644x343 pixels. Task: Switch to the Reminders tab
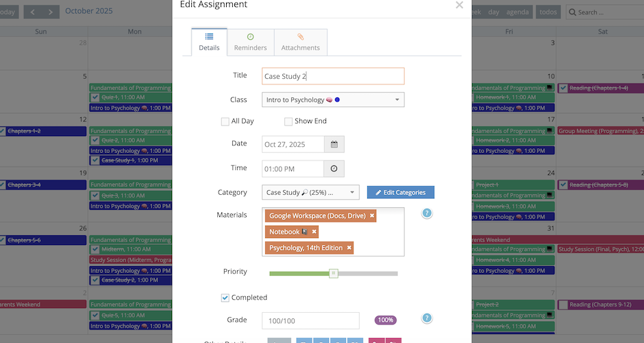click(250, 42)
